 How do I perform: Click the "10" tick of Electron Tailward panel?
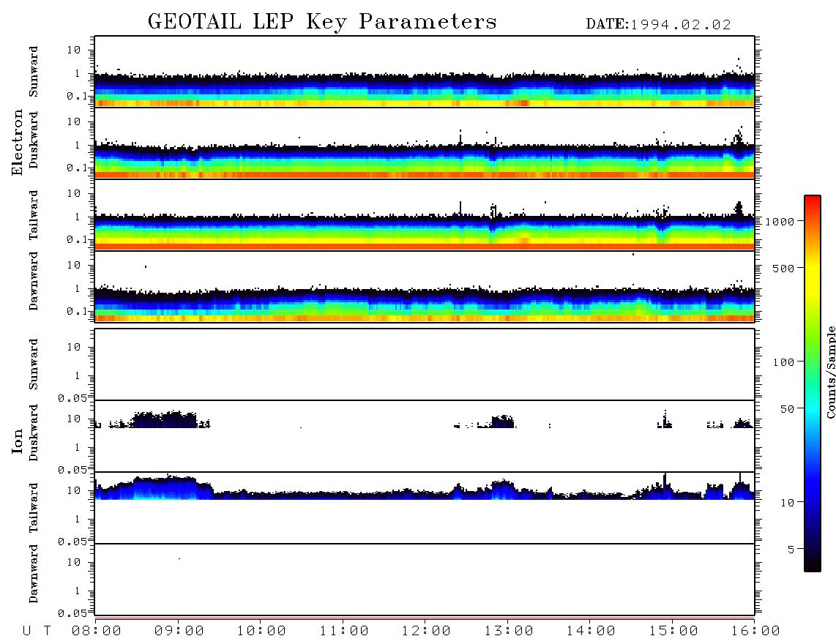pyautogui.click(x=74, y=193)
